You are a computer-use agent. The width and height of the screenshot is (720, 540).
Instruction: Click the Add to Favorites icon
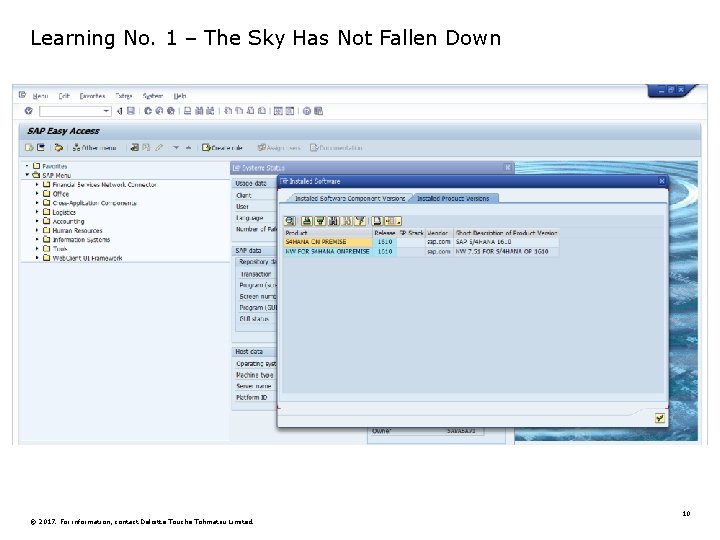(x=135, y=147)
